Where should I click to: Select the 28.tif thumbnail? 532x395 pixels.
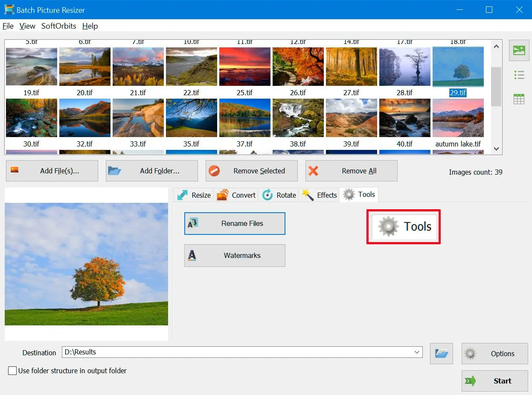click(x=405, y=118)
